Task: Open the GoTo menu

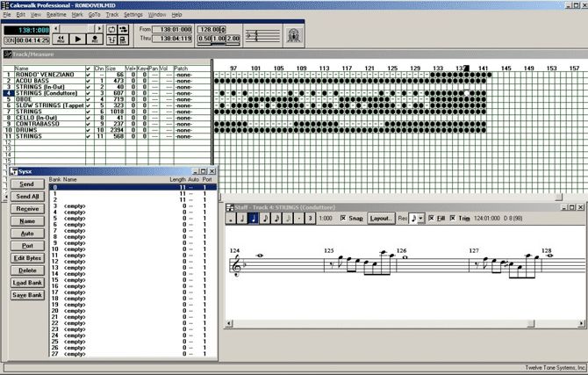Action: click(x=94, y=15)
